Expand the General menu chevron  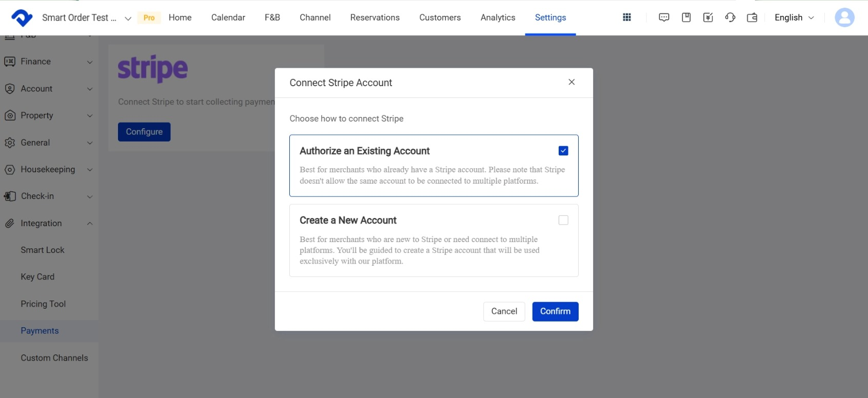click(90, 143)
